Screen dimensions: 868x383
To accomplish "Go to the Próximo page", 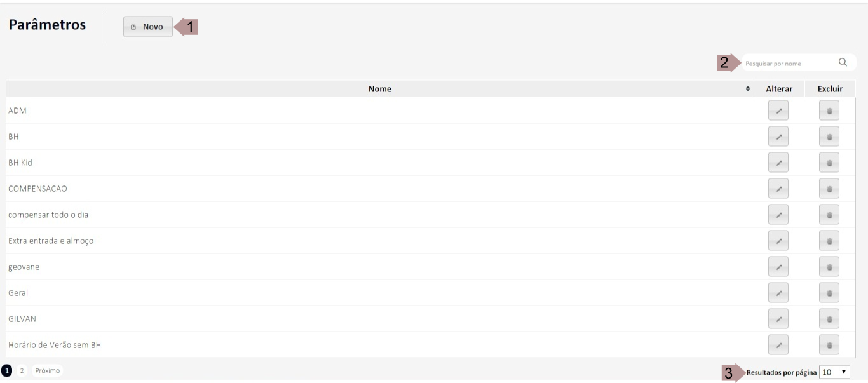I will [47, 371].
